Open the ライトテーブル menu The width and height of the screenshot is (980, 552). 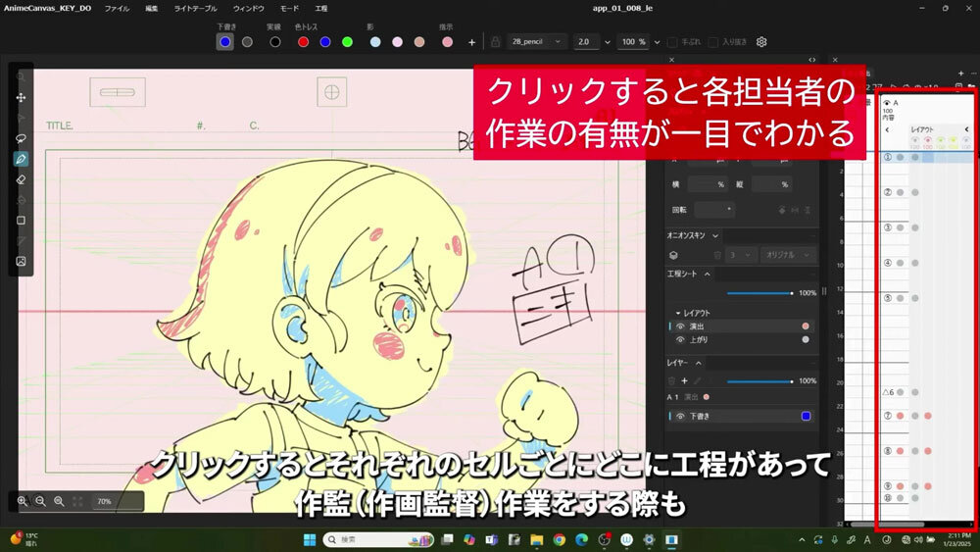196,9
